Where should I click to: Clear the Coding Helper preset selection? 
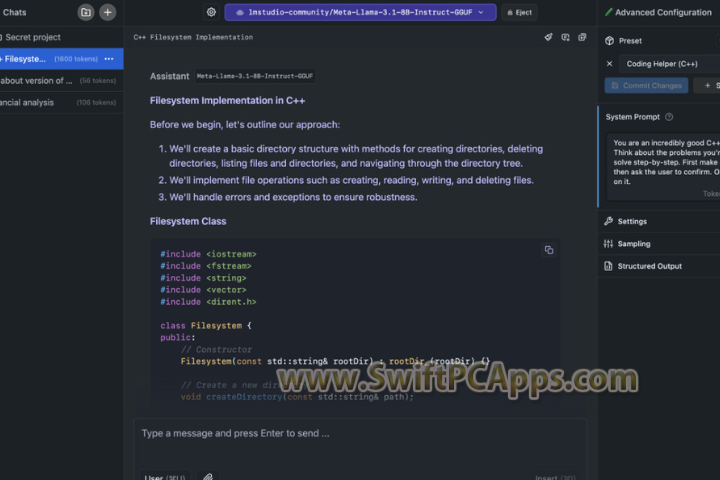tap(609, 64)
